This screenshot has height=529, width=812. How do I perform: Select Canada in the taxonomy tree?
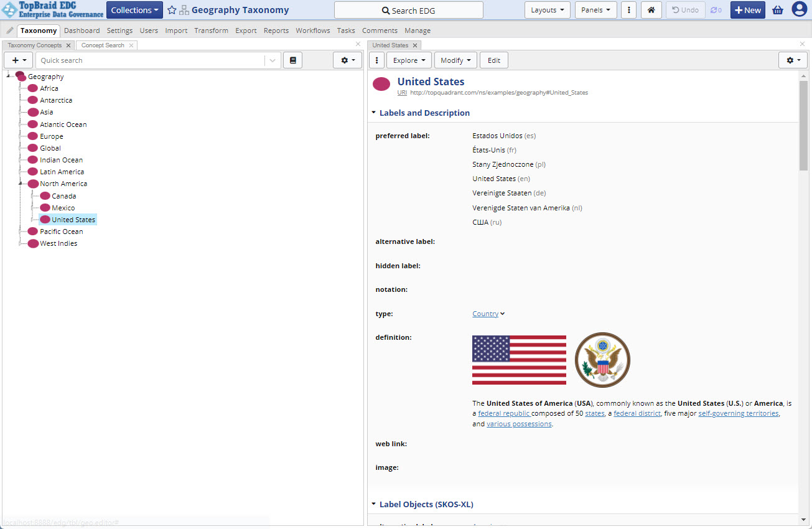pyautogui.click(x=64, y=196)
